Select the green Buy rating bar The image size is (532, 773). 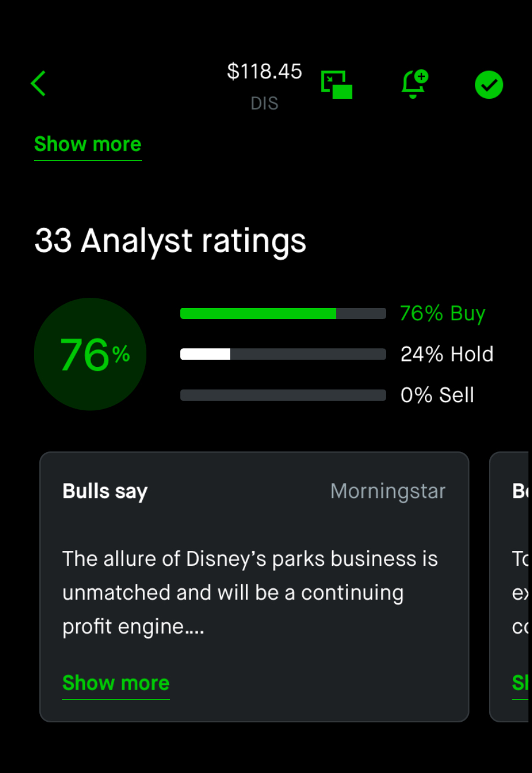(283, 313)
